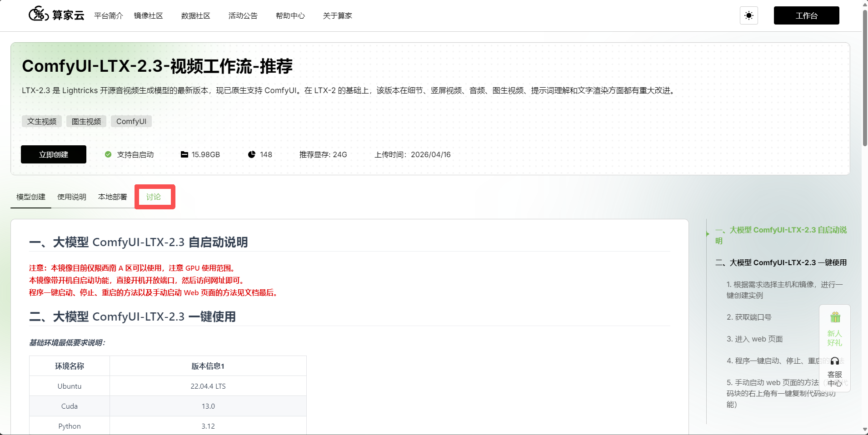Go to 镜像社区 in the top navigation

[149, 15]
